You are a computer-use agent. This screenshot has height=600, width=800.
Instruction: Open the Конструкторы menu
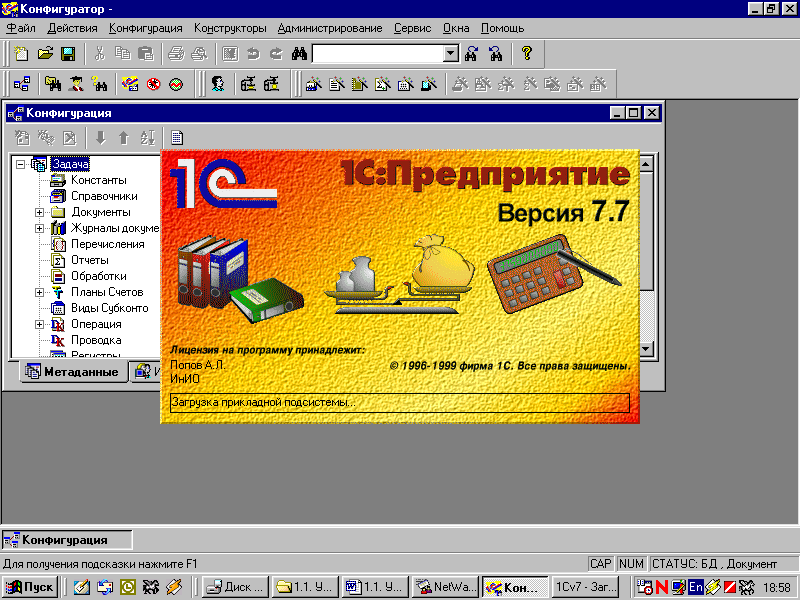[230, 29]
